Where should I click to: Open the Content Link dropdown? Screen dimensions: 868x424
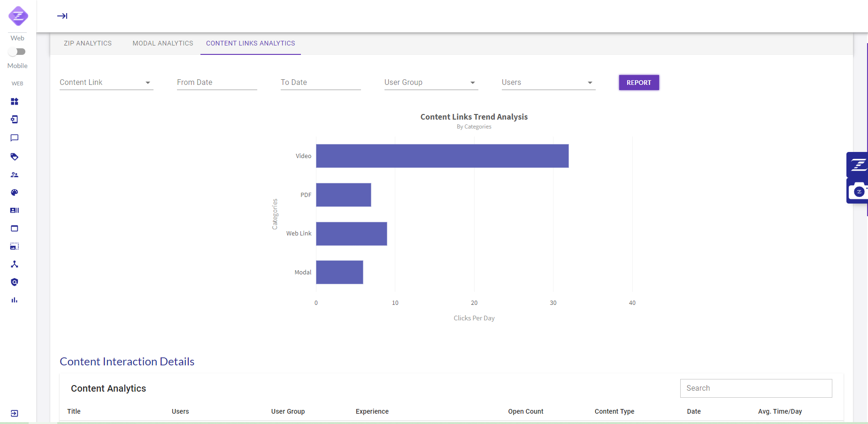(106, 83)
